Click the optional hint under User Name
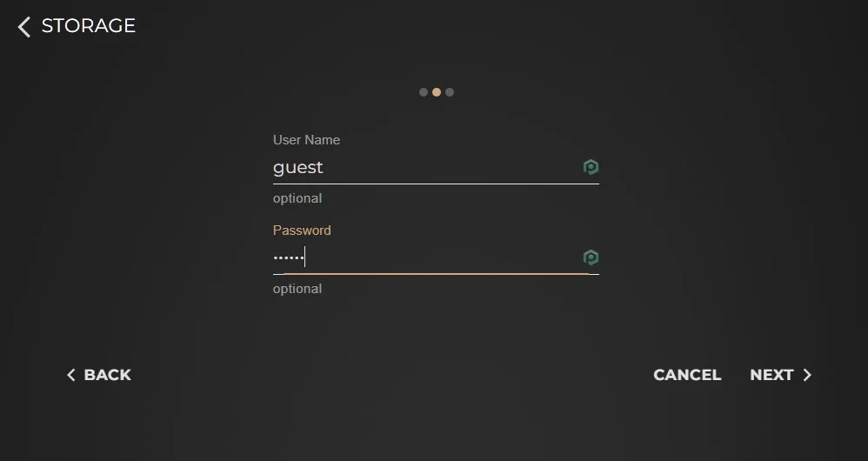The width and height of the screenshot is (868, 461). (x=297, y=198)
